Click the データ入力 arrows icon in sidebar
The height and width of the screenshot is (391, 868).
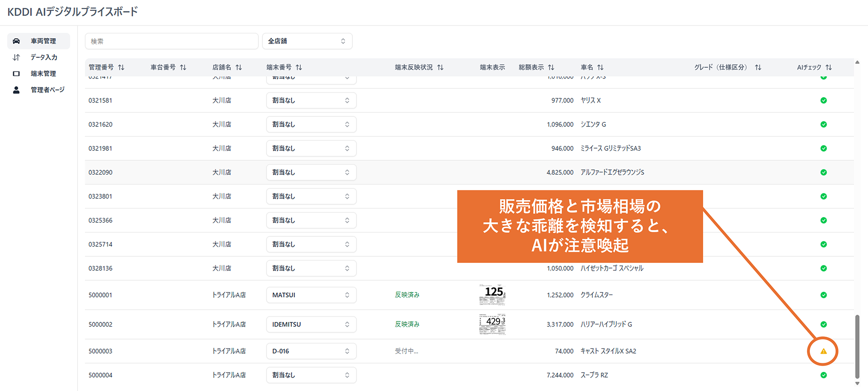tap(16, 57)
